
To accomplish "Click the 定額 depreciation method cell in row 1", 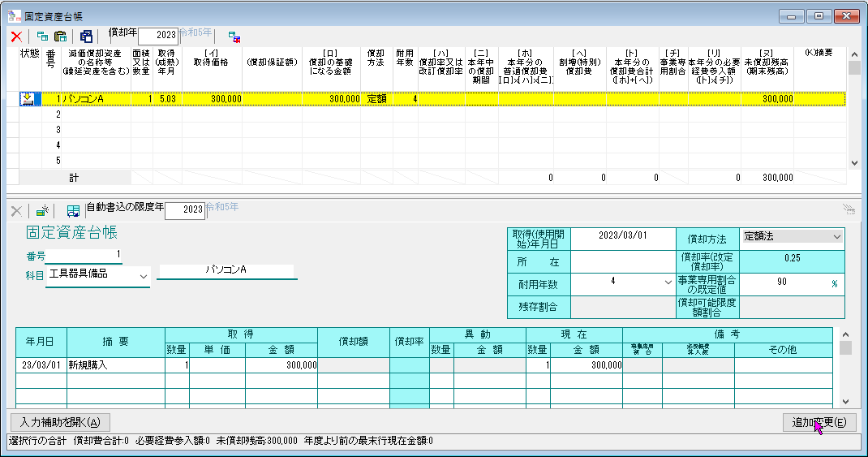I will (x=376, y=99).
